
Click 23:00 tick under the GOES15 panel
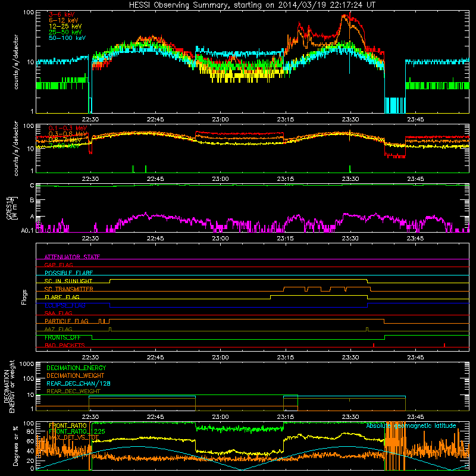pyautogui.click(x=220, y=239)
